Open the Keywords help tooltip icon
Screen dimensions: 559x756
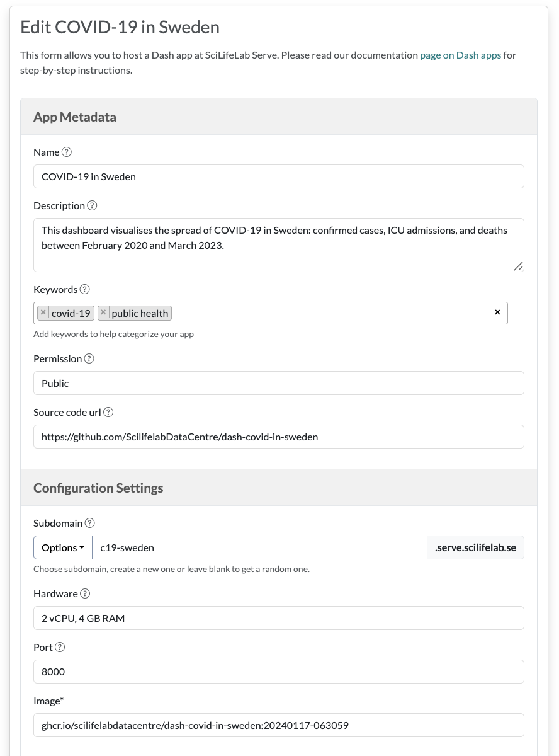[x=85, y=290]
